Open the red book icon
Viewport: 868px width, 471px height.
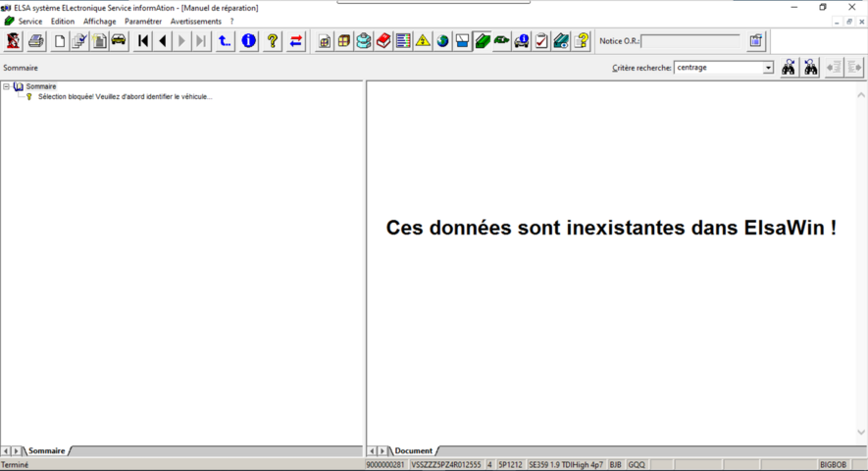pos(383,41)
